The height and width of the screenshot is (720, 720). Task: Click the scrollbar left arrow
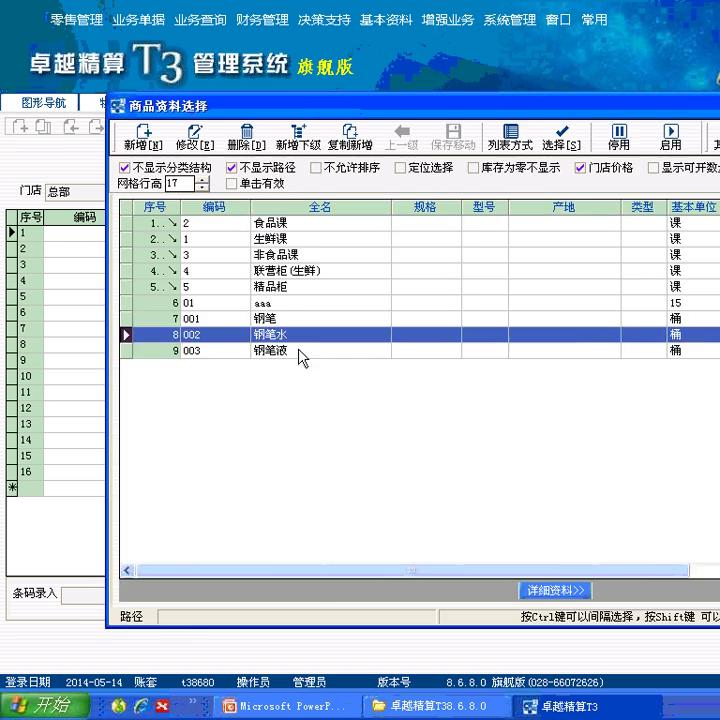(128, 571)
